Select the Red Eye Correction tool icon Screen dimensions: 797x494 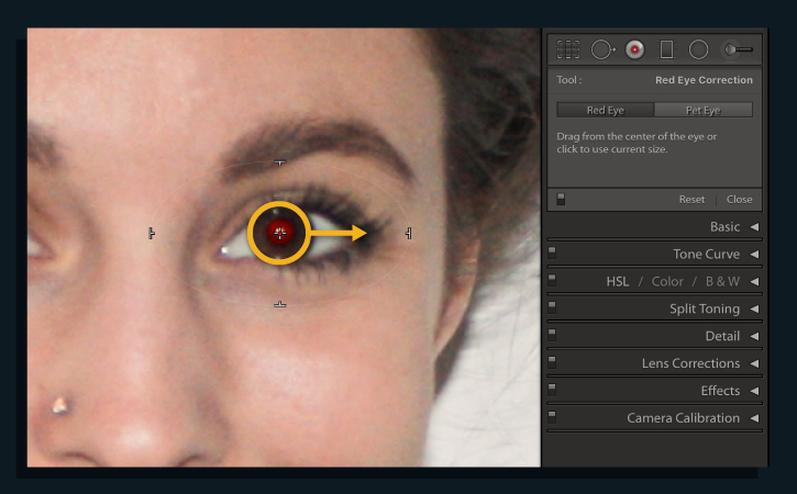pyautogui.click(x=634, y=50)
